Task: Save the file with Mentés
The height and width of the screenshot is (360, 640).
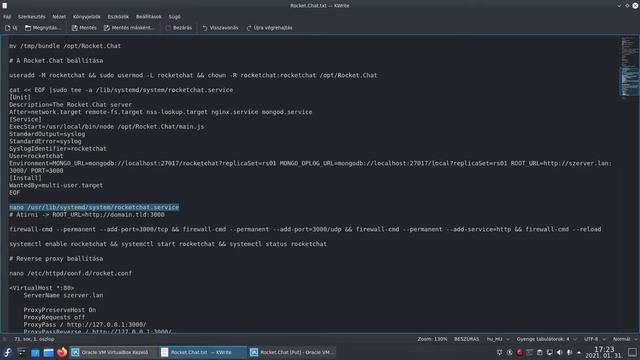Action: pos(84,28)
